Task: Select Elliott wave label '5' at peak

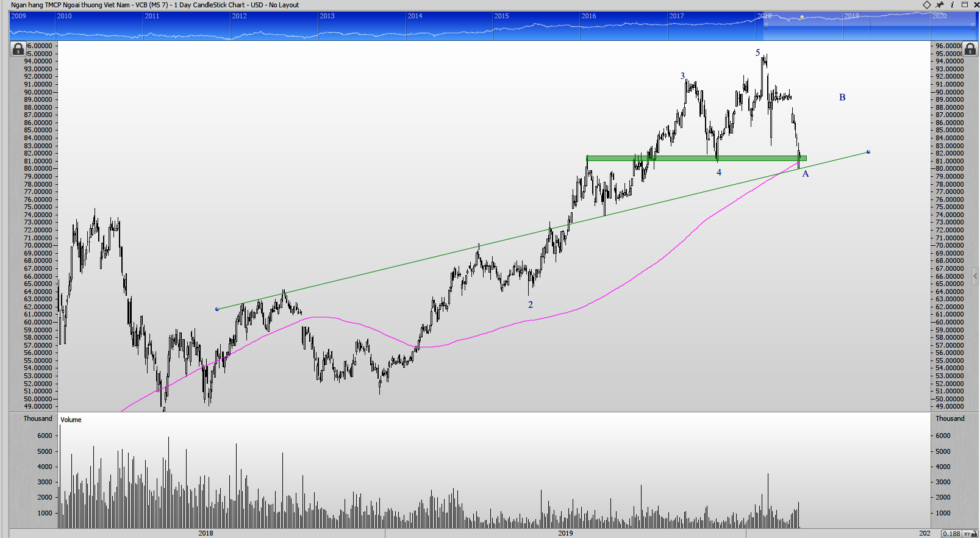Action: [758, 53]
